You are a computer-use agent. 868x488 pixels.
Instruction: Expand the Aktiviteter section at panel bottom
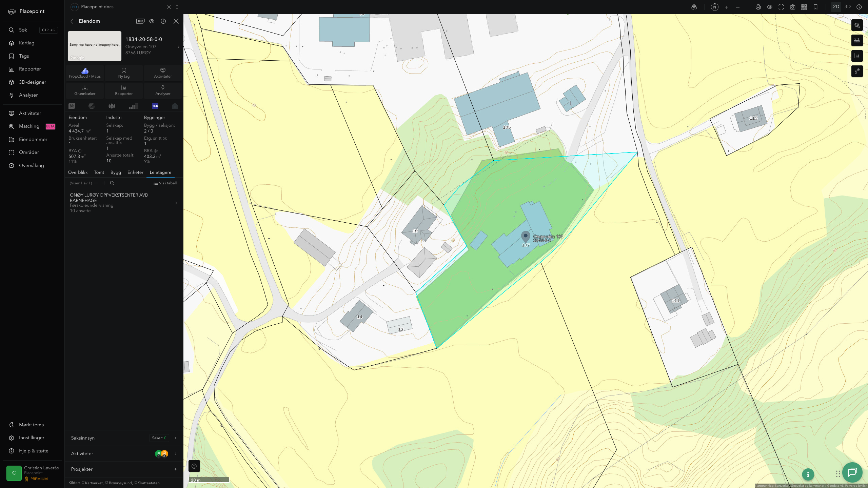point(124,453)
